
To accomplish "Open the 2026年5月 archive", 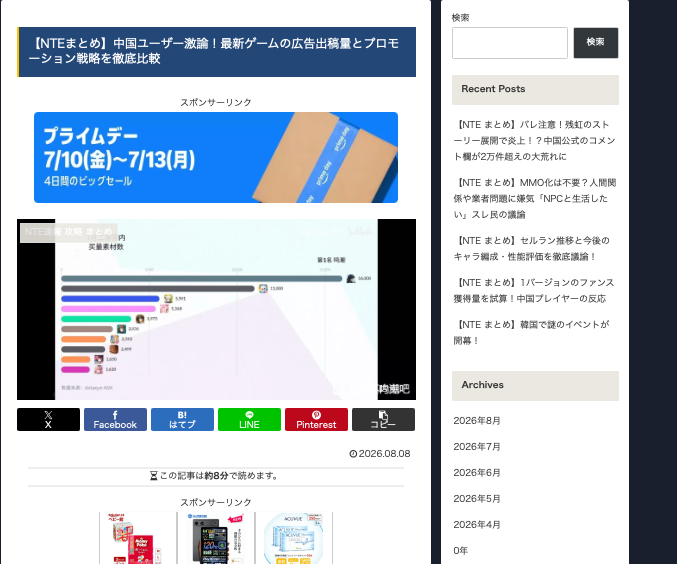I will 477,498.
